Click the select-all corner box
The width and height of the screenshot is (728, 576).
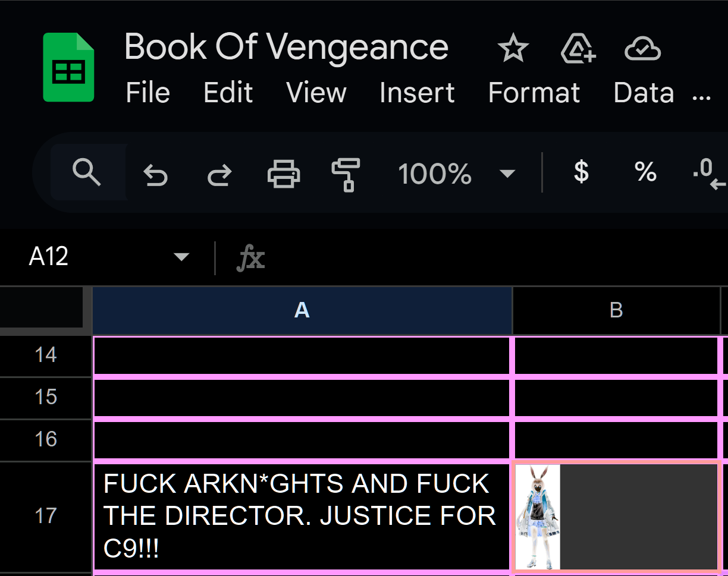(42, 307)
